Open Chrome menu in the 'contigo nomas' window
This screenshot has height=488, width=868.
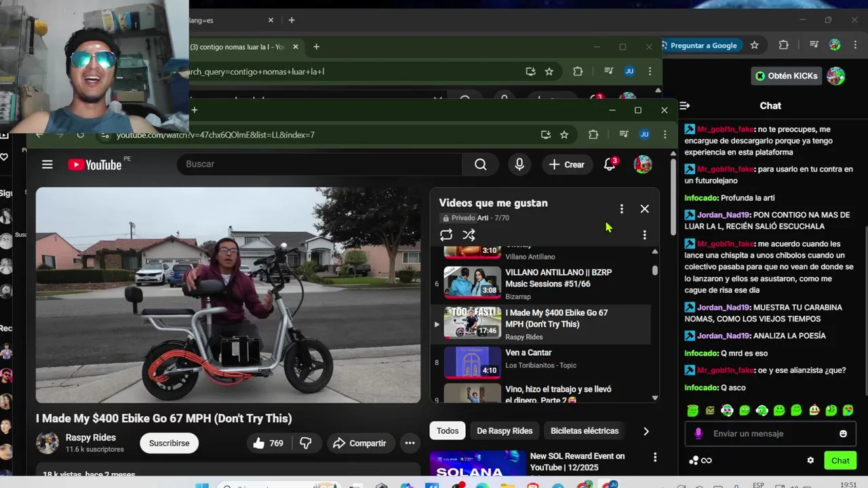[650, 71]
